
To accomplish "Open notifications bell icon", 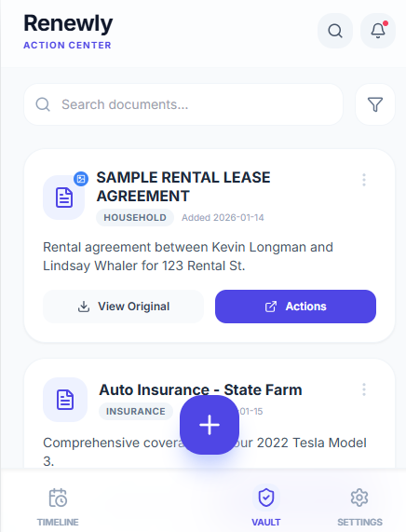I will point(378,31).
